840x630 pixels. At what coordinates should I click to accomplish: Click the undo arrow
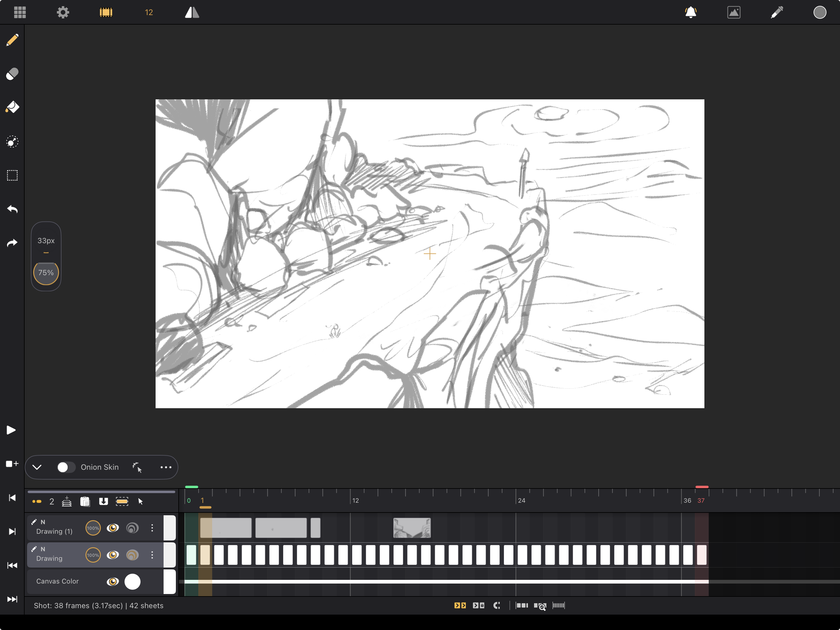point(12,209)
